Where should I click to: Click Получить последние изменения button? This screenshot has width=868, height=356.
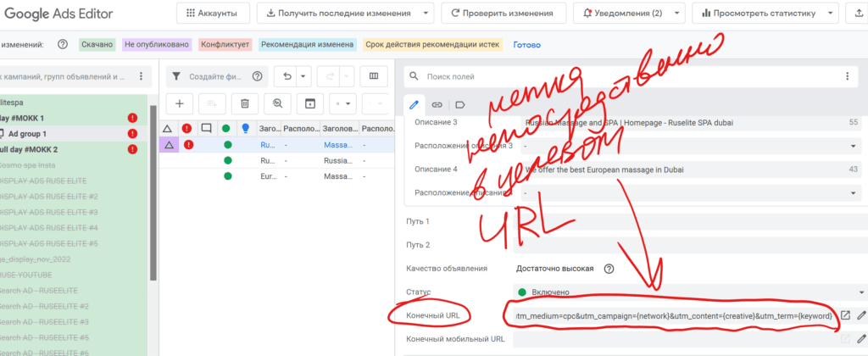coord(339,13)
